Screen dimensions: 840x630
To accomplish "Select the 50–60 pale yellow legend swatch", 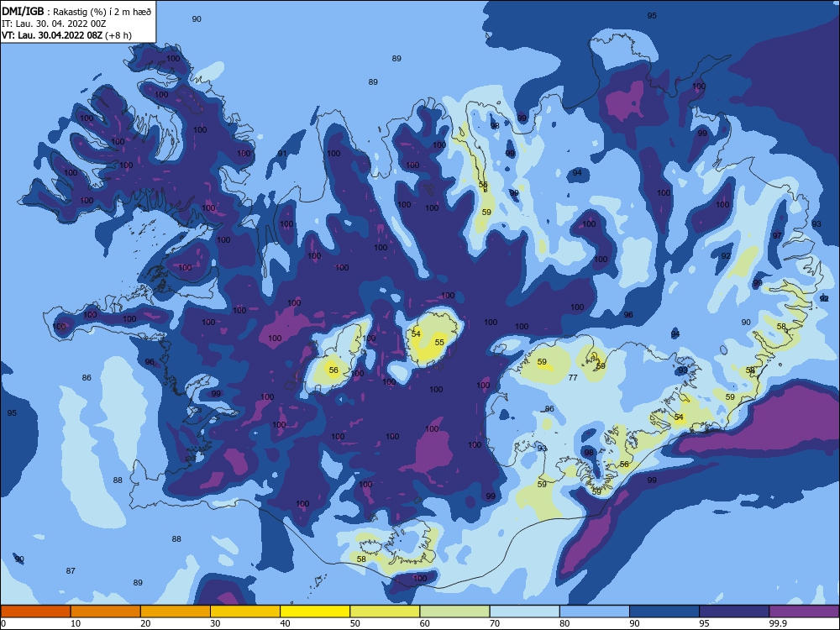I will [x=386, y=612].
